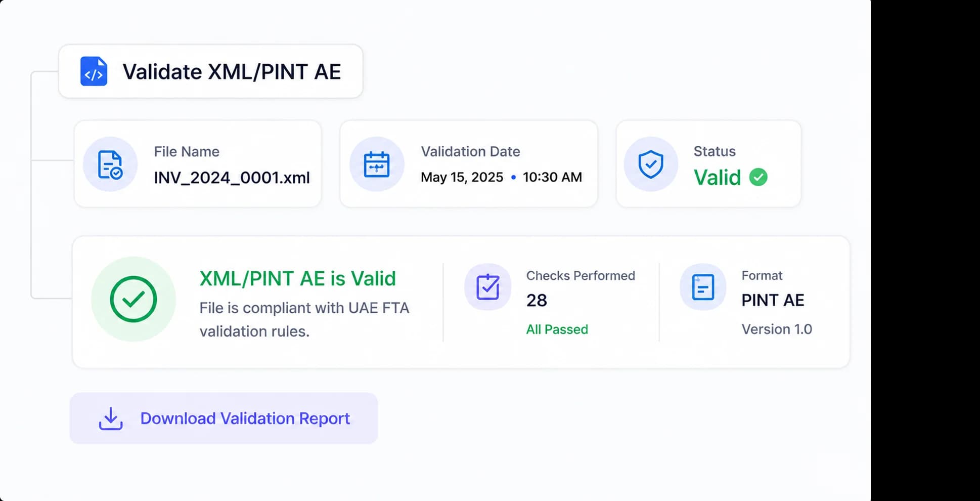Click the Format document icon

click(703, 287)
